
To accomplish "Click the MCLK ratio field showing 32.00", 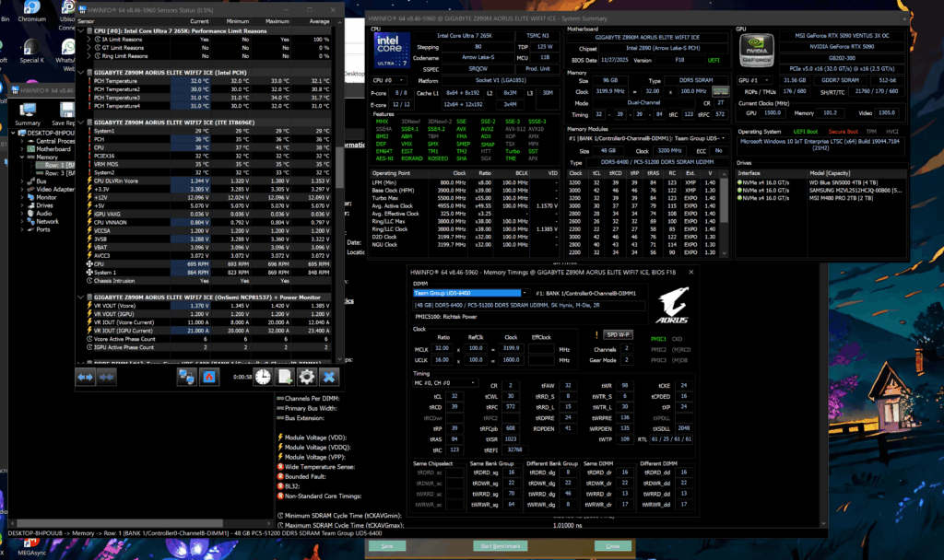I will point(442,348).
